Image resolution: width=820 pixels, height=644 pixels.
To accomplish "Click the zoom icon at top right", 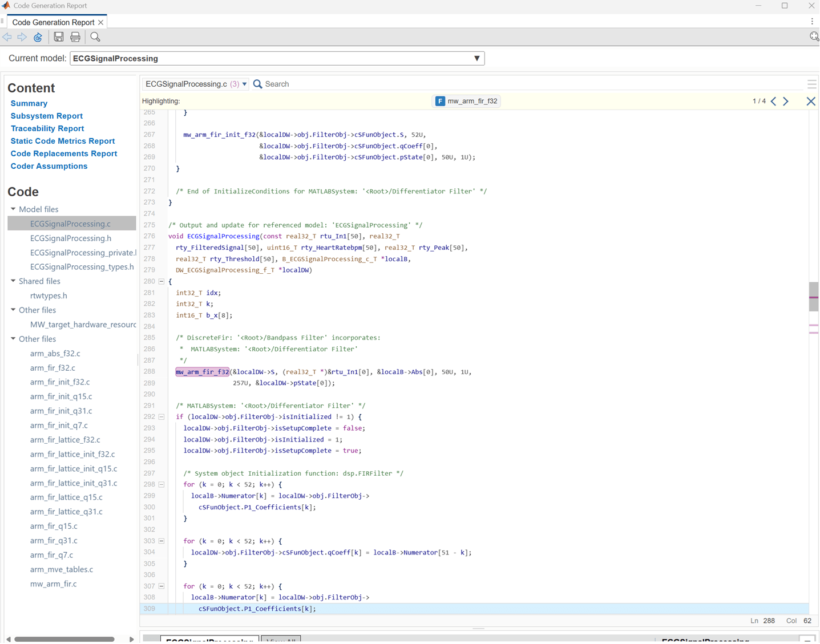I will [814, 37].
